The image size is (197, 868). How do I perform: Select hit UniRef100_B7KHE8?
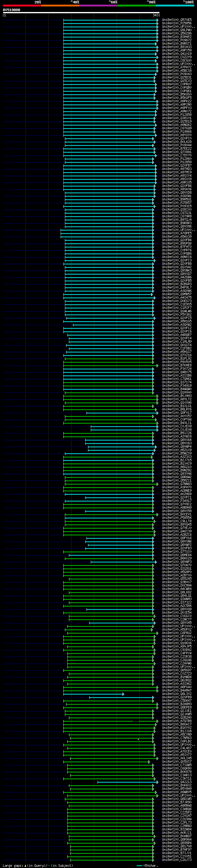coord(177,365)
